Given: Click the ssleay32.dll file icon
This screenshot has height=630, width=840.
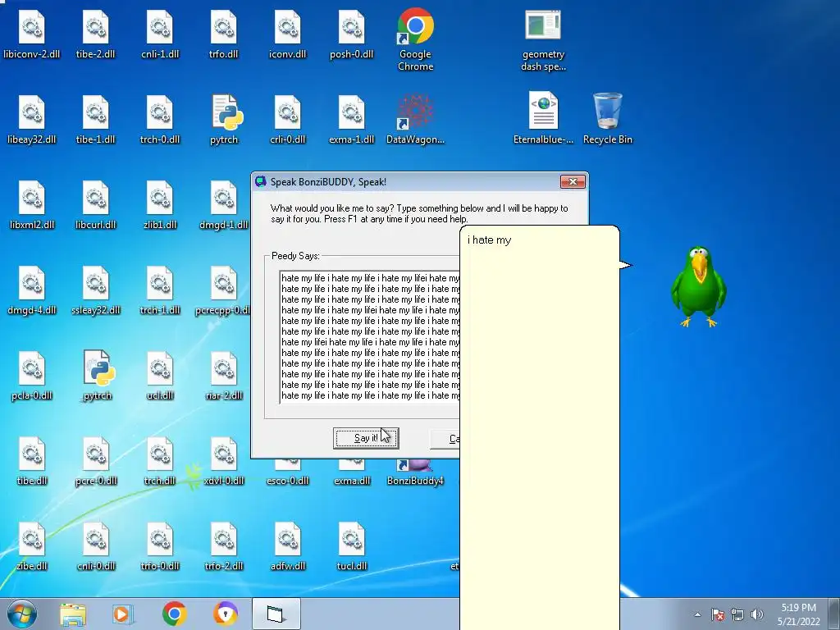Looking at the screenshot, I should pyautogui.click(x=95, y=291).
